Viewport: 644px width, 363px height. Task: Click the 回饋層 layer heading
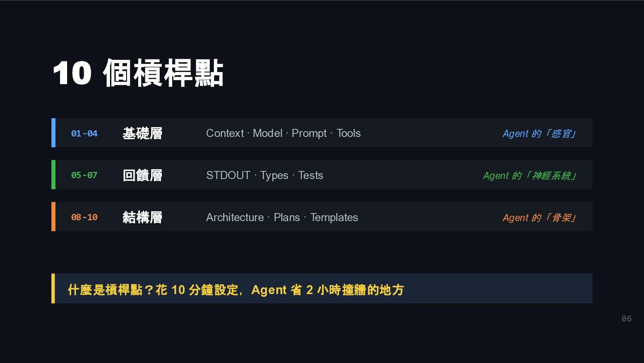[142, 175]
